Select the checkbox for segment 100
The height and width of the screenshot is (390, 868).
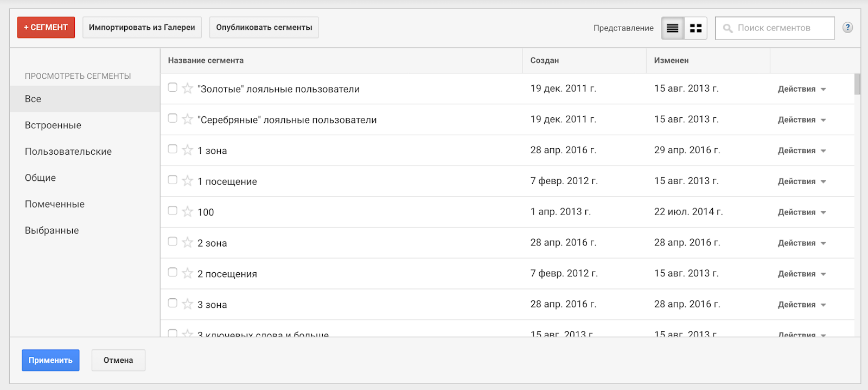click(x=173, y=210)
